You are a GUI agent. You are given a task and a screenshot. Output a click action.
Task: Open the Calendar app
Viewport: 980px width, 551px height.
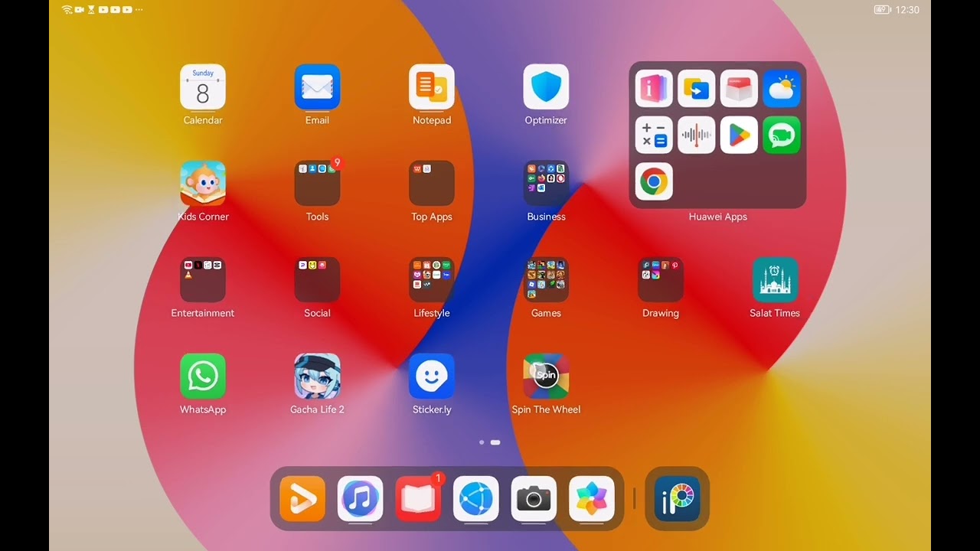203,86
